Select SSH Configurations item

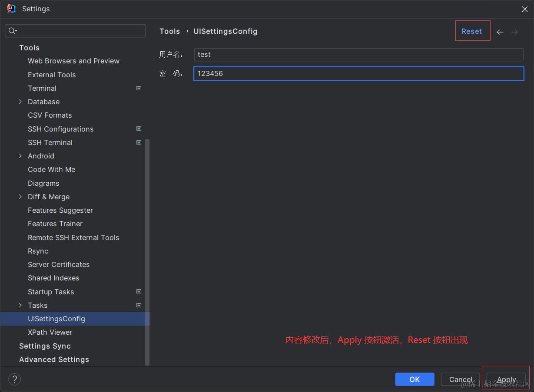point(60,129)
